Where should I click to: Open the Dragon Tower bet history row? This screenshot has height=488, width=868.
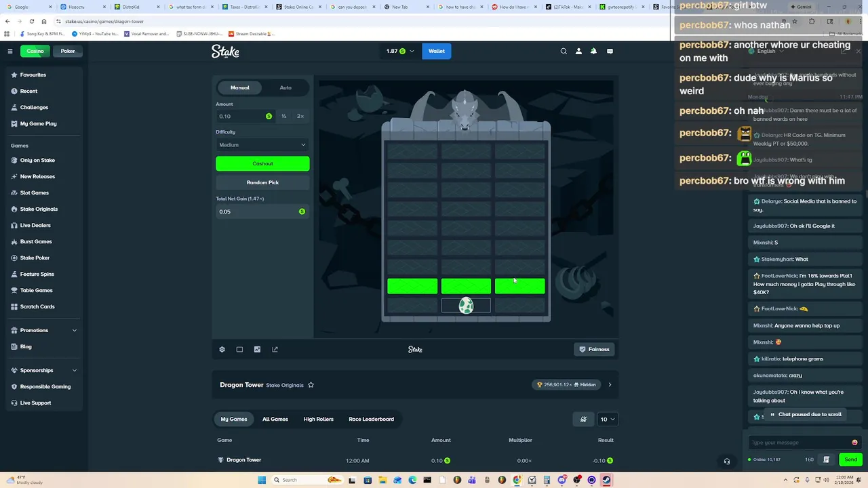click(x=415, y=460)
